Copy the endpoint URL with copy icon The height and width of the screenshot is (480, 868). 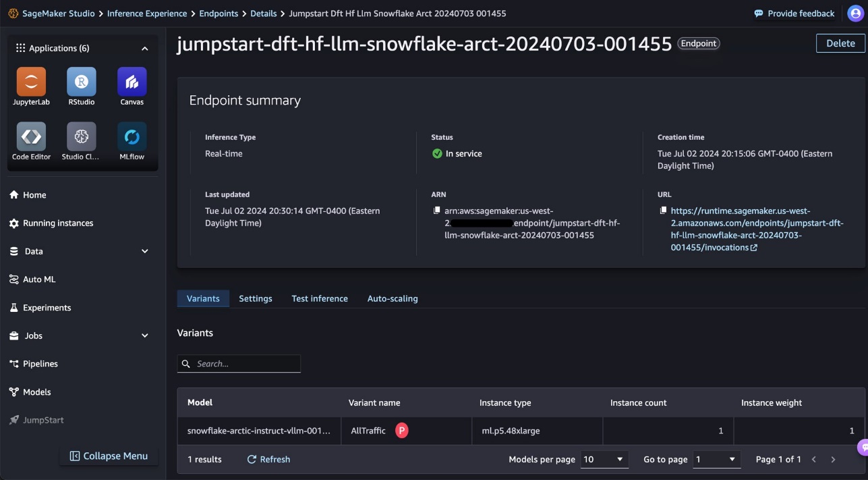click(x=664, y=211)
